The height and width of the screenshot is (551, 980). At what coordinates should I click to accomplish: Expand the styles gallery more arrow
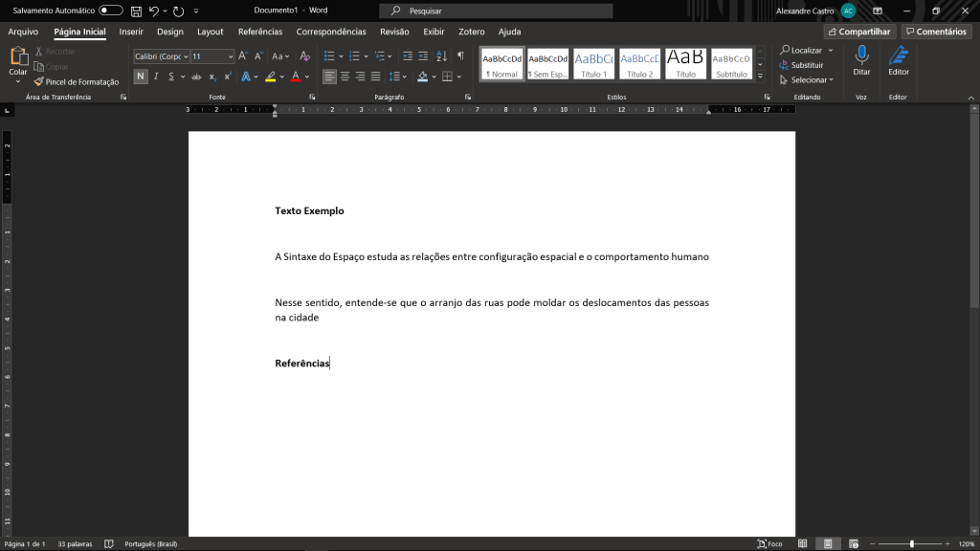point(760,76)
